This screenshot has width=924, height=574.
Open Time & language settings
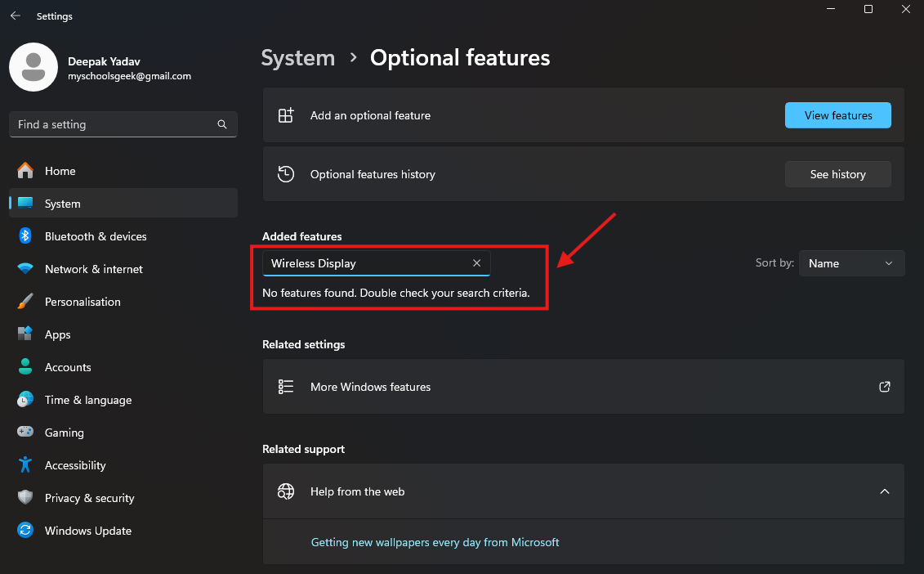click(123, 399)
